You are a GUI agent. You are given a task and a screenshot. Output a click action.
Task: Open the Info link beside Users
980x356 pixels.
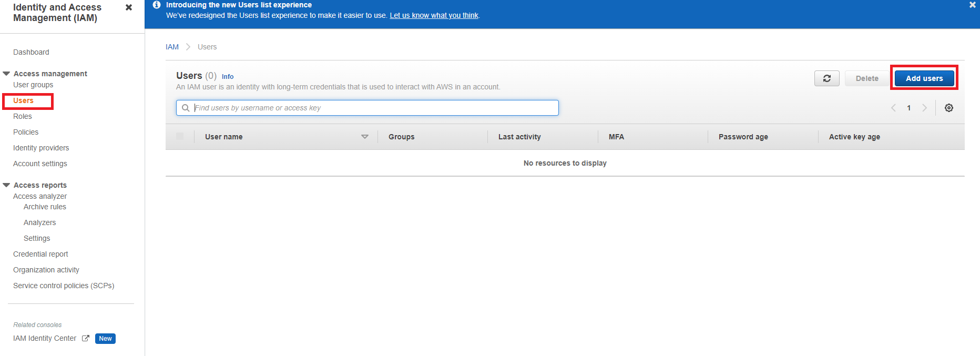pyautogui.click(x=228, y=76)
